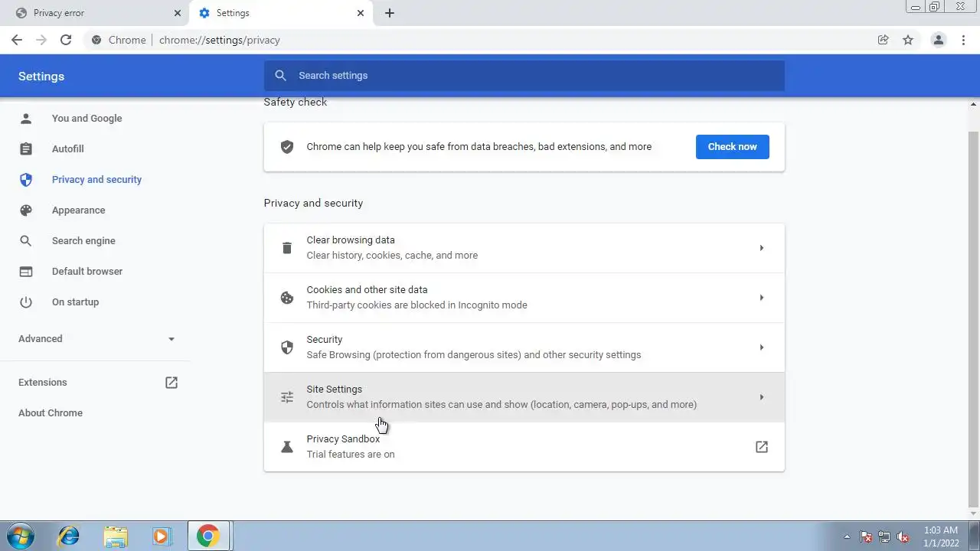Click the address bar URL
This screenshot has width=980, height=551.
pos(220,40)
